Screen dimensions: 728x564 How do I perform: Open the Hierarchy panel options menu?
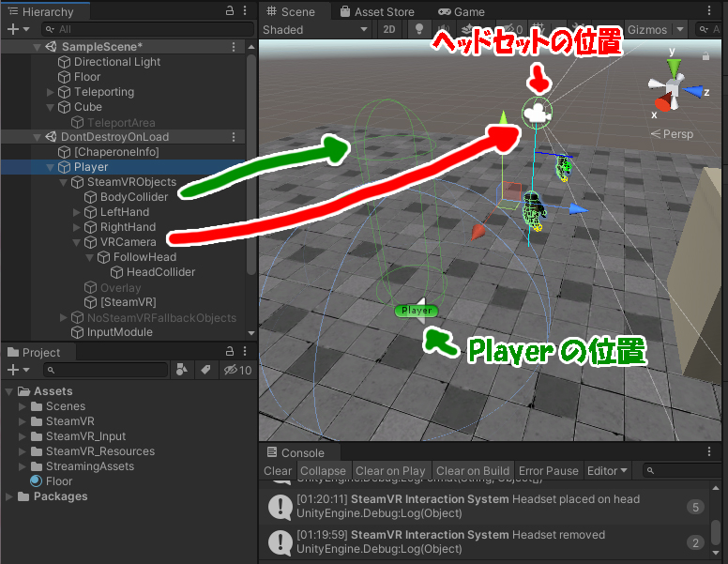click(x=245, y=10)
